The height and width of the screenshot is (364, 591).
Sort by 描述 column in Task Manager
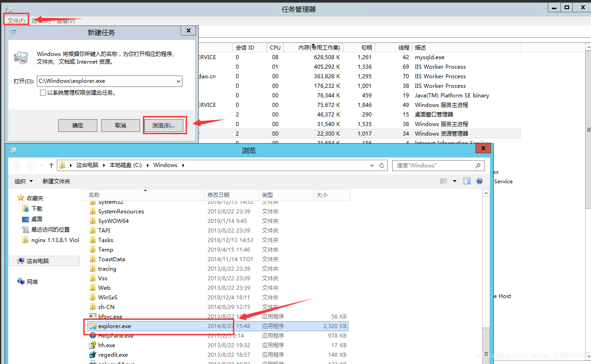tap(466, 47)
